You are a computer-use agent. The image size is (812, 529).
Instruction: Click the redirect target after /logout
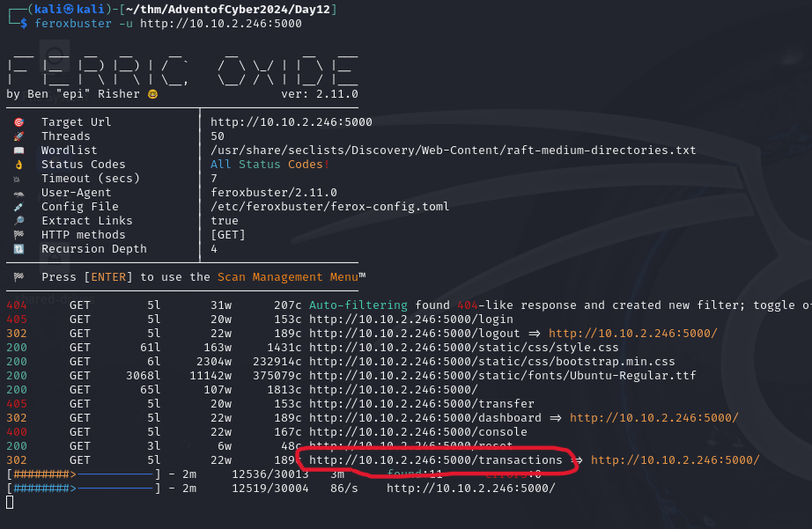[x=633, y=334]
